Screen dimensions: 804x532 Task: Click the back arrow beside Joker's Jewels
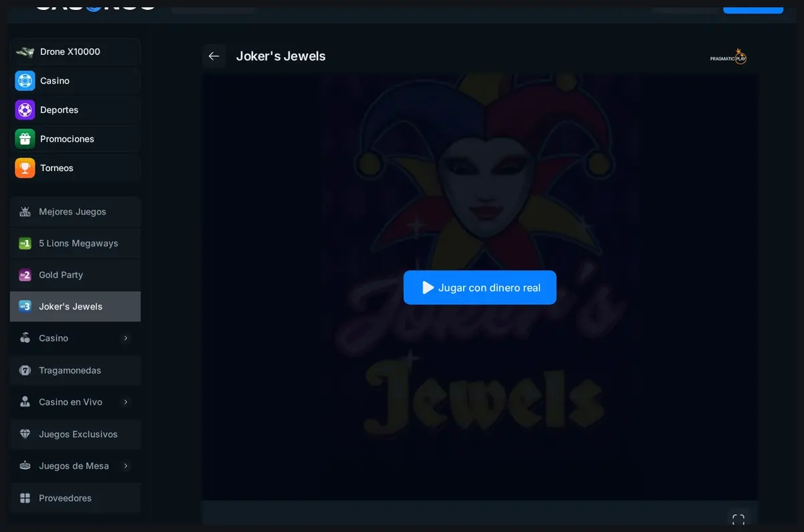pos(214,56)
